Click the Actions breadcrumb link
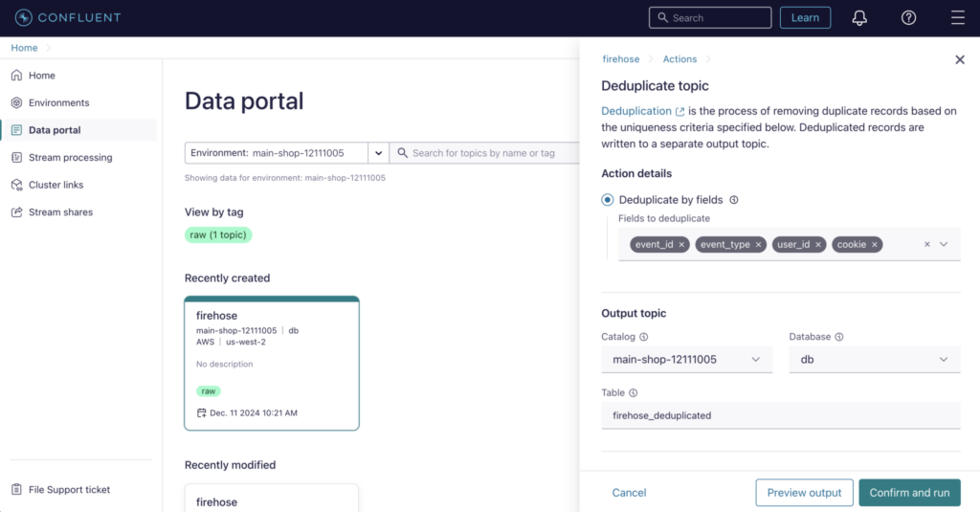Image resolution: width=980 pixels, height=512 pixels. 679,59
